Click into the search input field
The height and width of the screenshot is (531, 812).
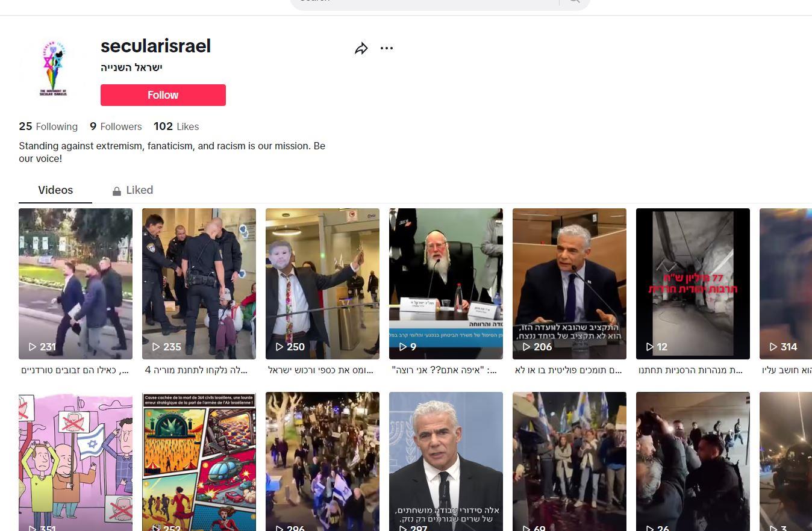click(422, 2)
